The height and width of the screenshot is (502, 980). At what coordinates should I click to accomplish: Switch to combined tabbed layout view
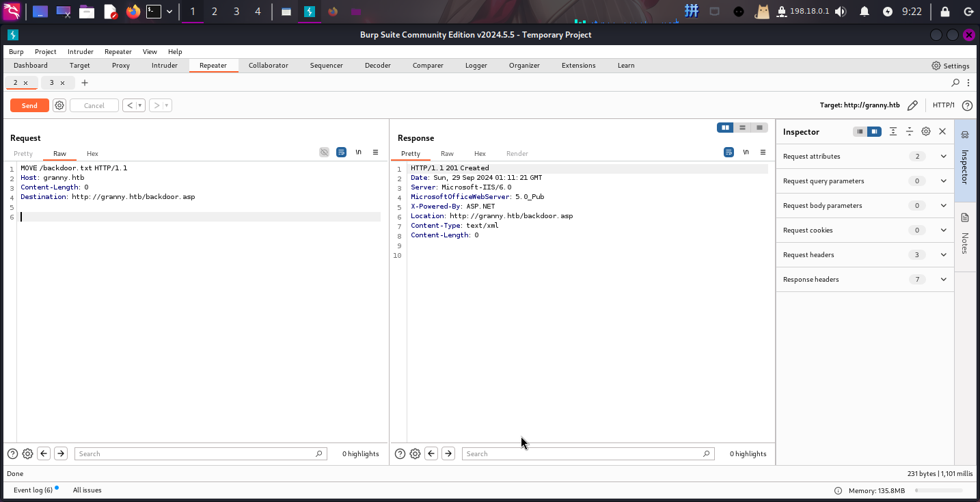(759, 127)
